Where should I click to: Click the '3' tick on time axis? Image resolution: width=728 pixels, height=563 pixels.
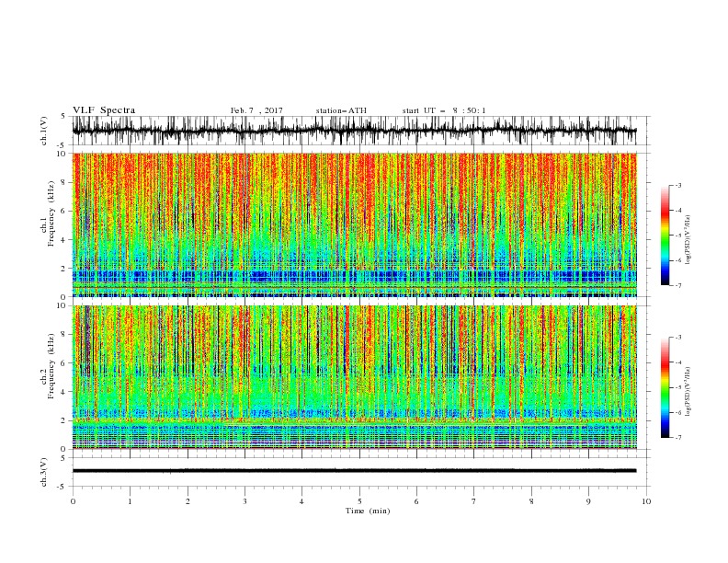pyautogui.click(x=245, y=501)
